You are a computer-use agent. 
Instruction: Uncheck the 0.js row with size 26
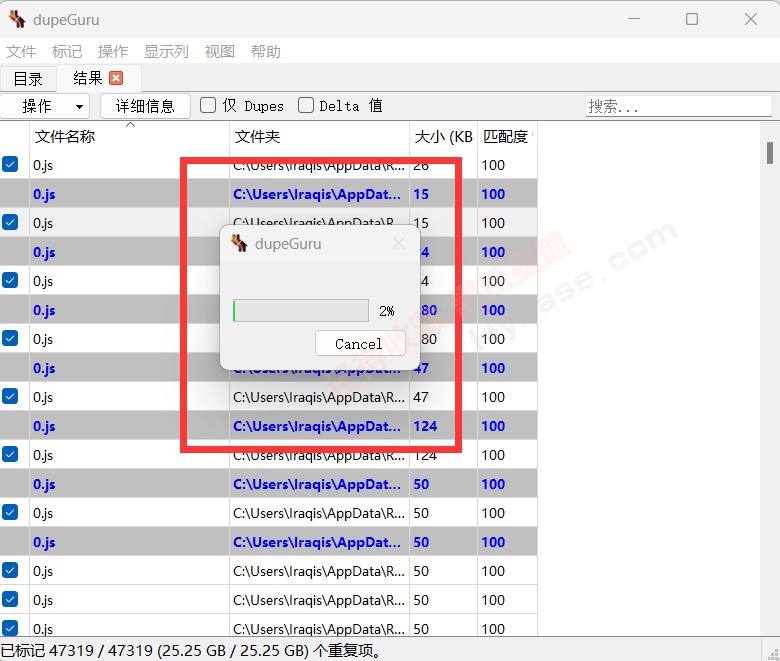[x=10, y=164]
